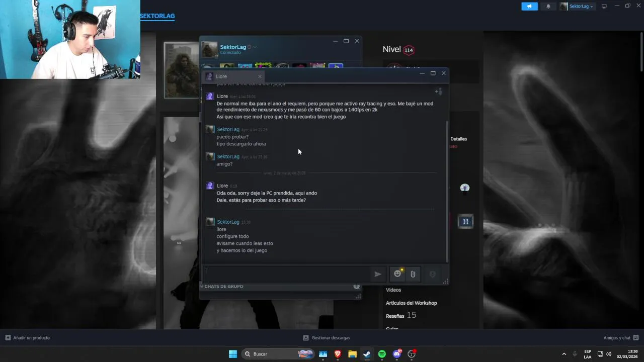Open Artículos del Workshop link
The width and height of the screenshot is (644, 362).
411,303
